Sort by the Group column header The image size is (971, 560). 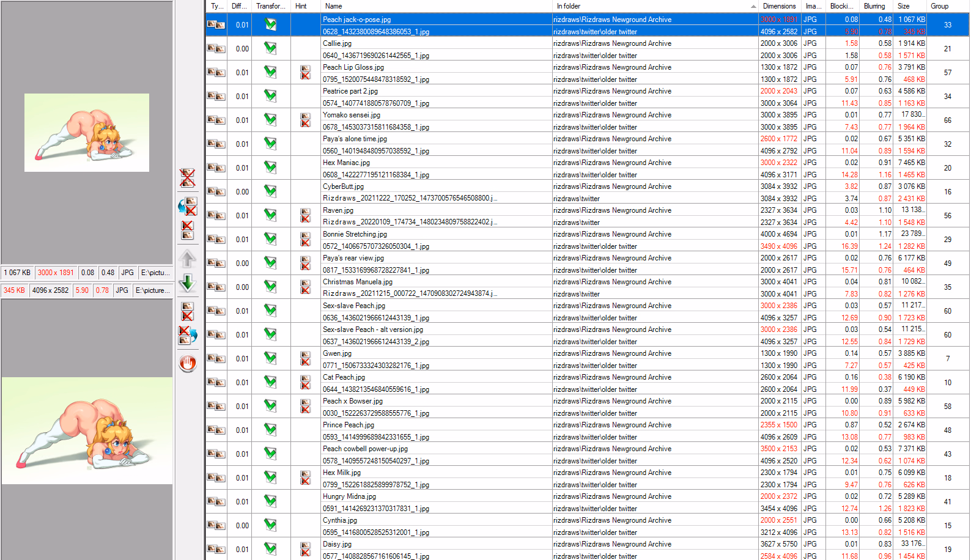tap(939, 6)
